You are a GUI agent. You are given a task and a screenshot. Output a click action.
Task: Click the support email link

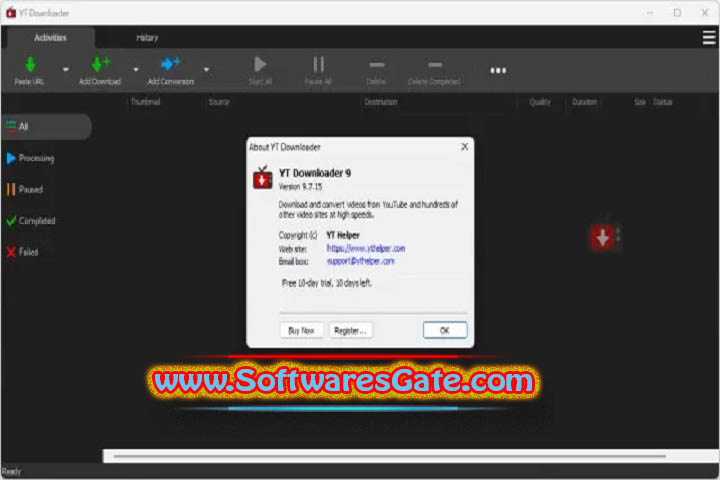[x=360, y=261]
